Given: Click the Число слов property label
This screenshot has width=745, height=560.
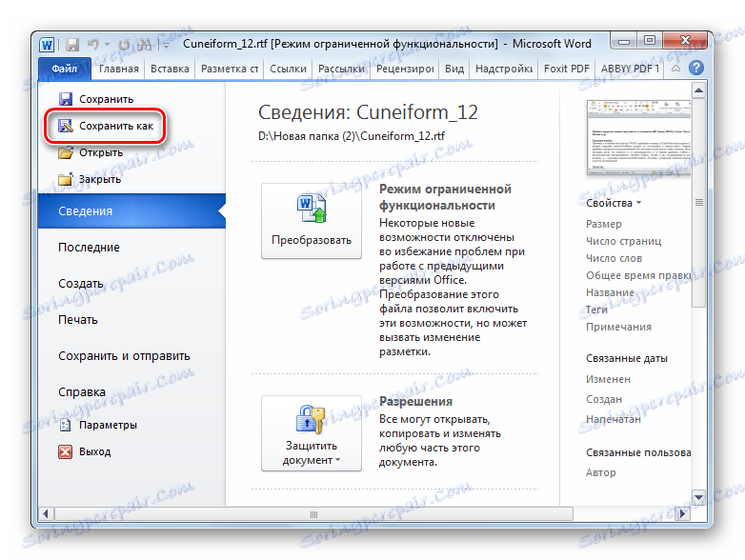Looking at the screenshot, I should click(614, 258).
